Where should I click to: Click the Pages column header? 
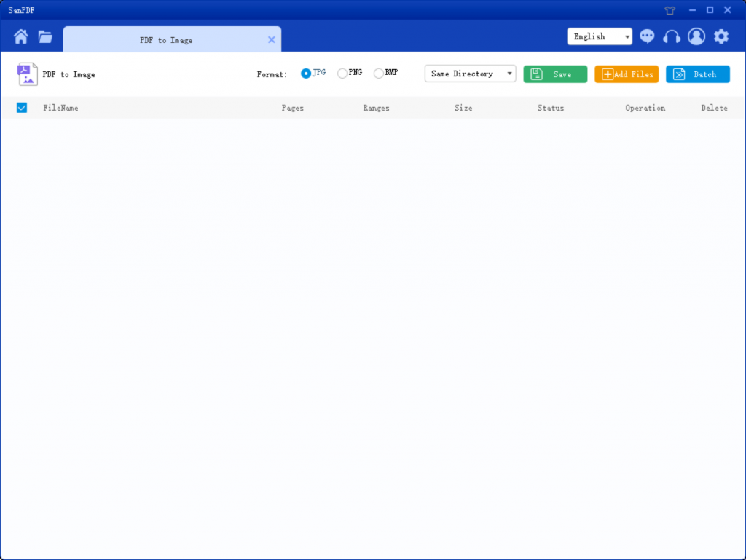pyautogui.click(x=292, y=108)
